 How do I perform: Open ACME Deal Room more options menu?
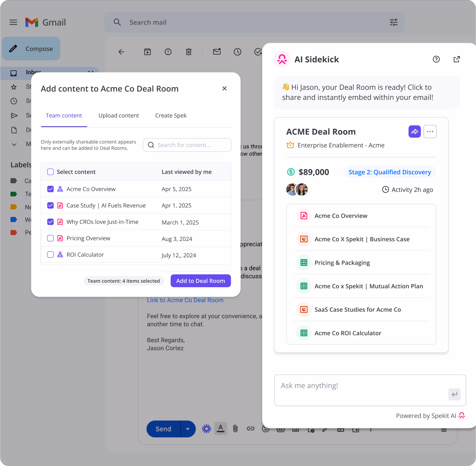tap(430, 131)
